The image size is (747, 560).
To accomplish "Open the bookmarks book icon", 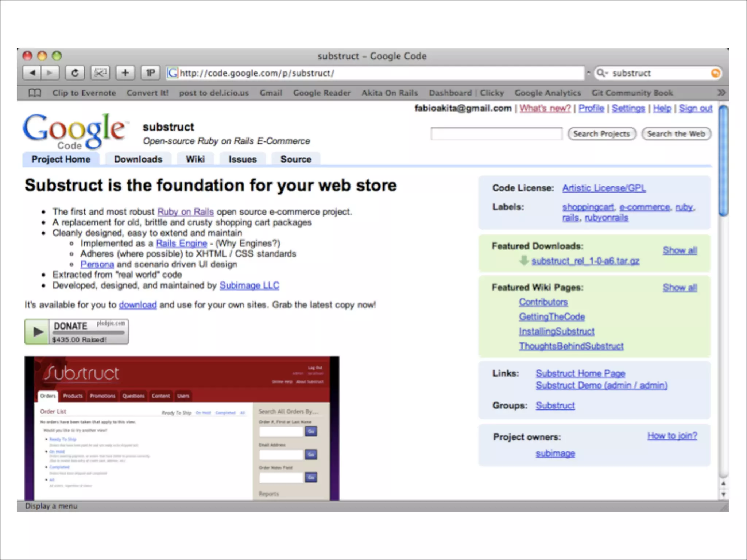I will pyautogui.click(x=35, y=93).
